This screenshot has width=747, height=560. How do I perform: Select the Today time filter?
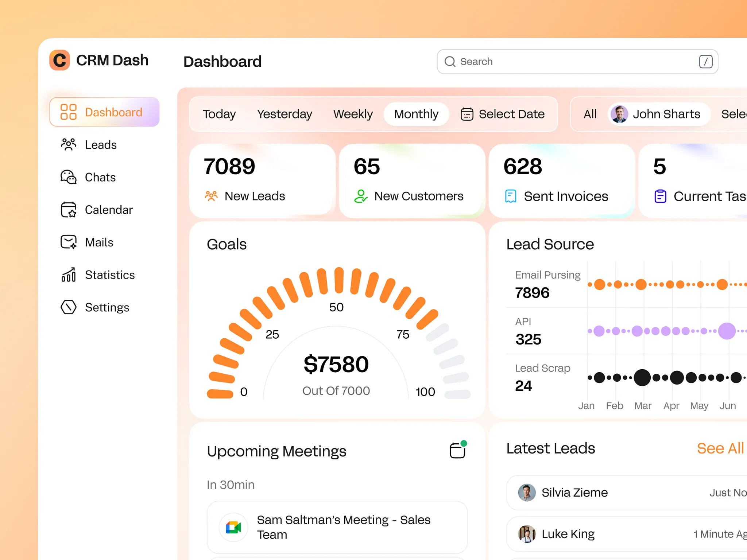(x=219, y=114)
